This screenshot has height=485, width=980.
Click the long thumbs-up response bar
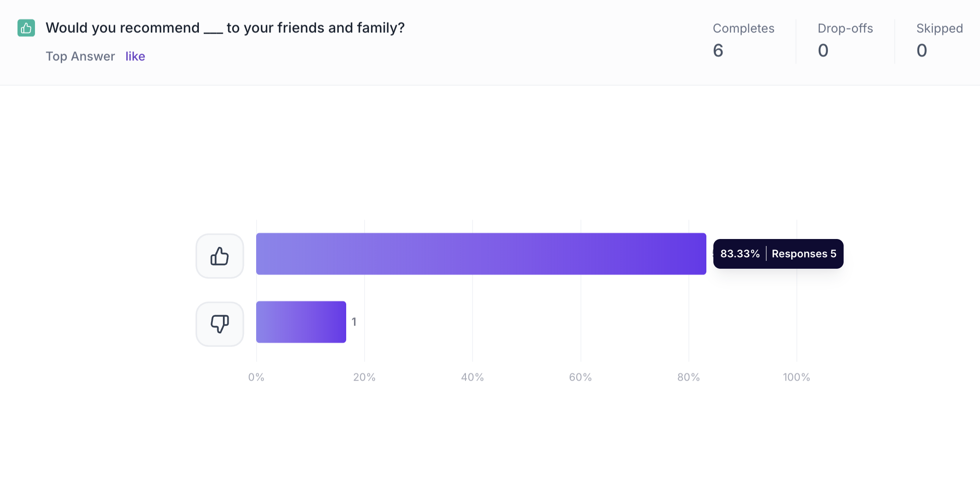tap(481, 254)
